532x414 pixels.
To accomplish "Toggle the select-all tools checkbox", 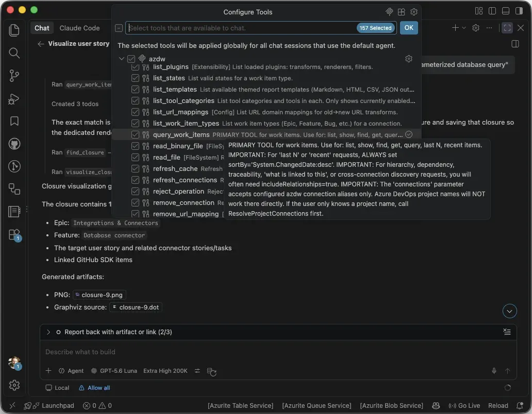I will pos(119,28).
